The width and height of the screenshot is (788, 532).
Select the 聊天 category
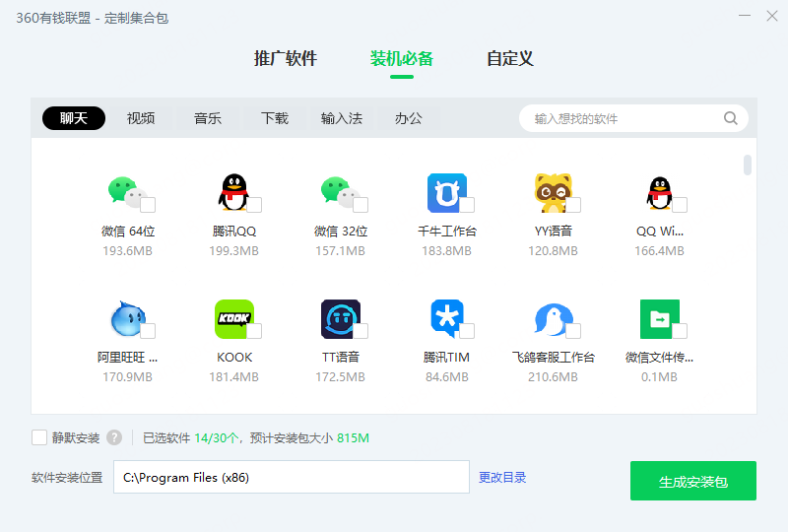tap(74, 118)
